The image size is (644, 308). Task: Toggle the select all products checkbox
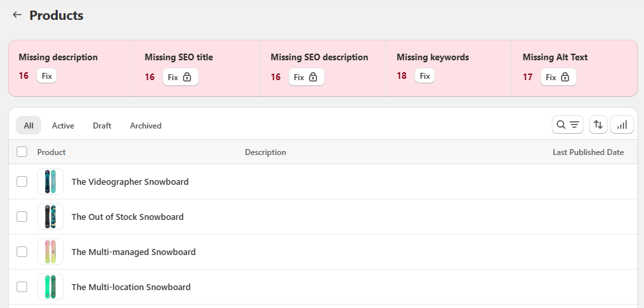click(x=22, y=152)
